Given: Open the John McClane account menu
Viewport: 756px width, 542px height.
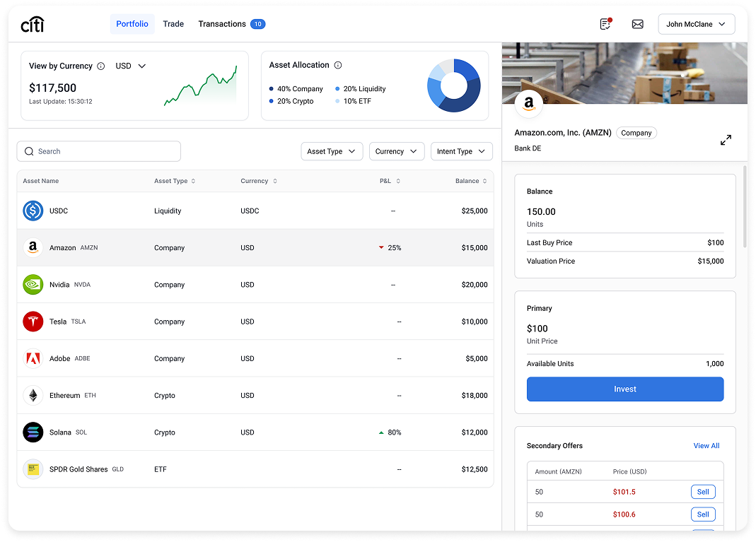Looking at the screenshot, I should tap(696, 24).
